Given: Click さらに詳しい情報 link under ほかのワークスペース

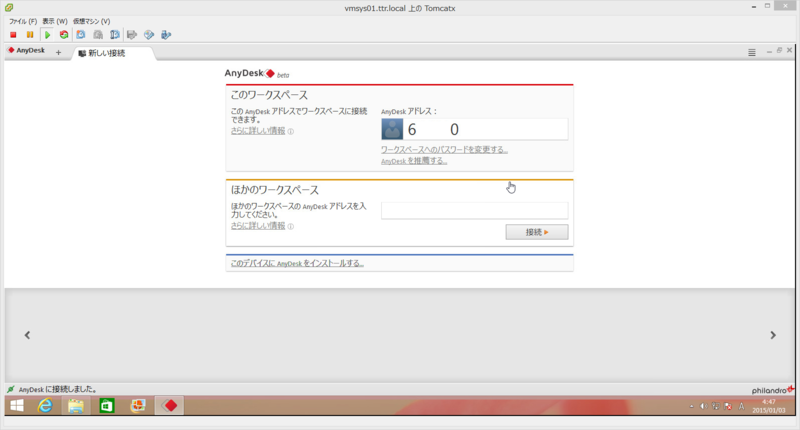Looking at the screenshot, I should (x=258, y=226).
